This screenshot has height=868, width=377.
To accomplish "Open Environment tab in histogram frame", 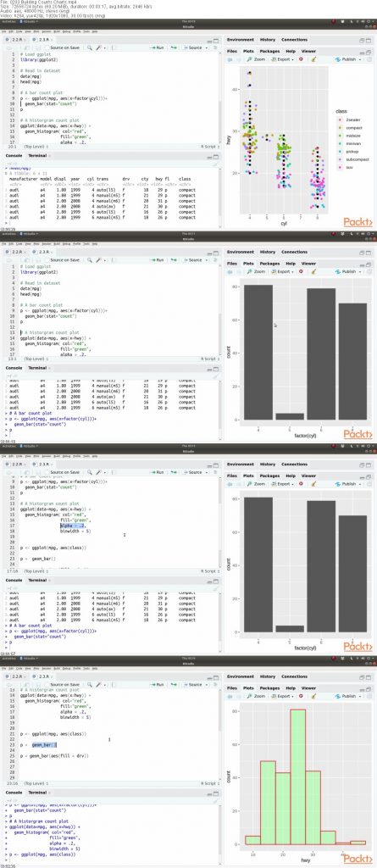I will [241, 676].
